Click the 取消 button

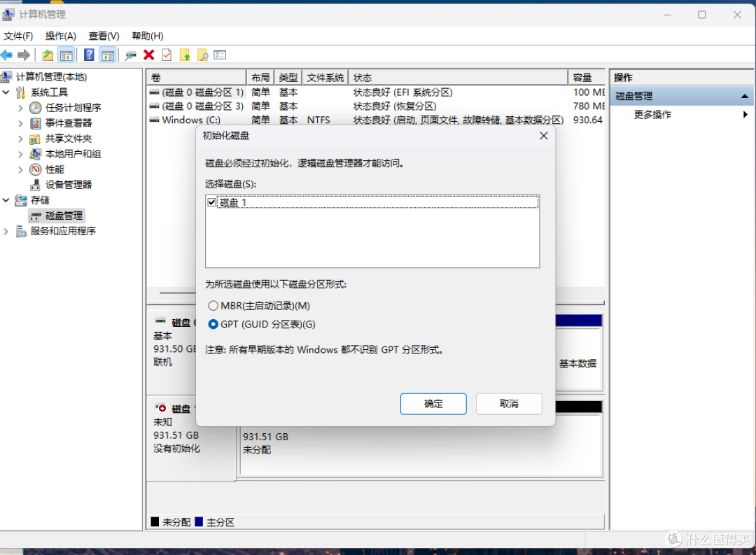pyautogui.click(x=509, y=404)
